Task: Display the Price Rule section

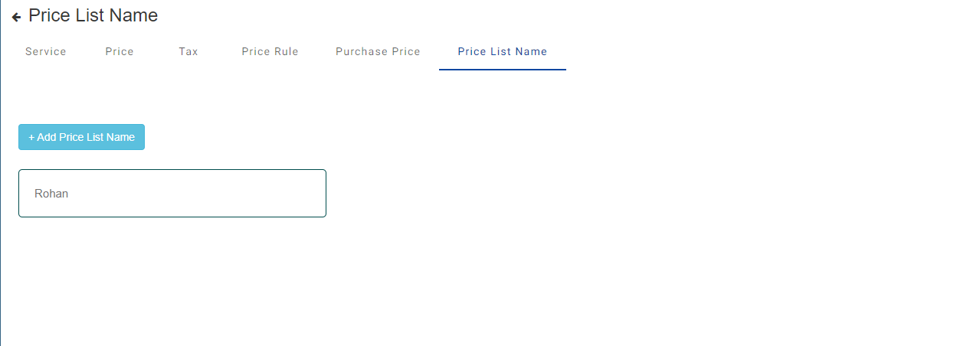Action: pos(270,52)
